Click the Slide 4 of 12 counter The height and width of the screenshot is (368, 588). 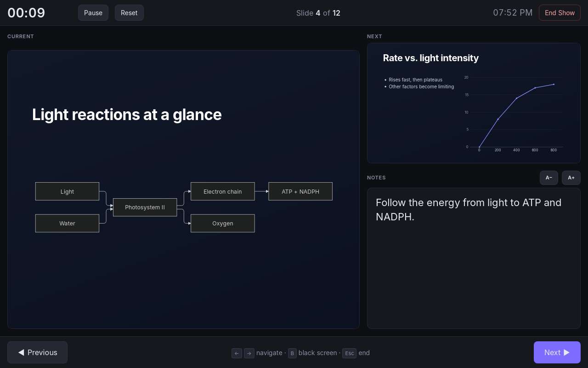(x=318, y=13)
